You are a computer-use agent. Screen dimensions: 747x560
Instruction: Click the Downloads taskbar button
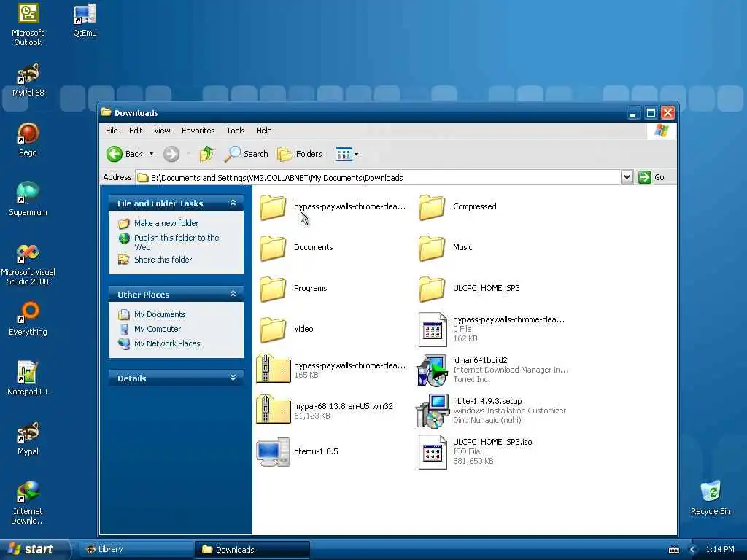coord(252,550)
